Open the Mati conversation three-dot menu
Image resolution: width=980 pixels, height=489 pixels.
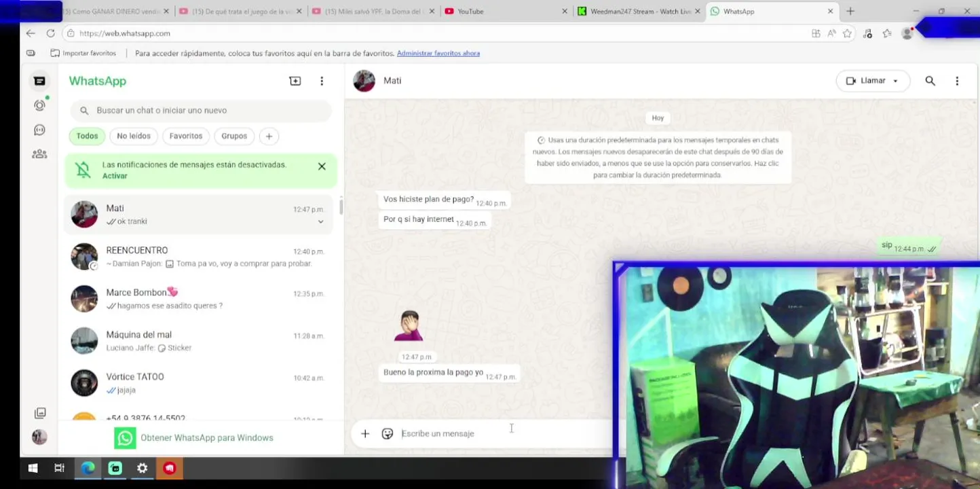pyautogui.click(x=957, y=81)
